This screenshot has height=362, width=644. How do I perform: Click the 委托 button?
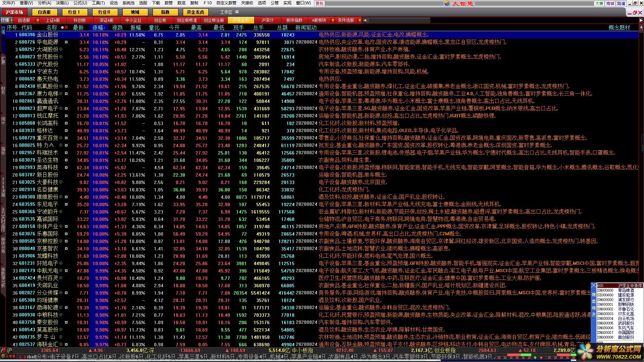click(x=320, y=3)
